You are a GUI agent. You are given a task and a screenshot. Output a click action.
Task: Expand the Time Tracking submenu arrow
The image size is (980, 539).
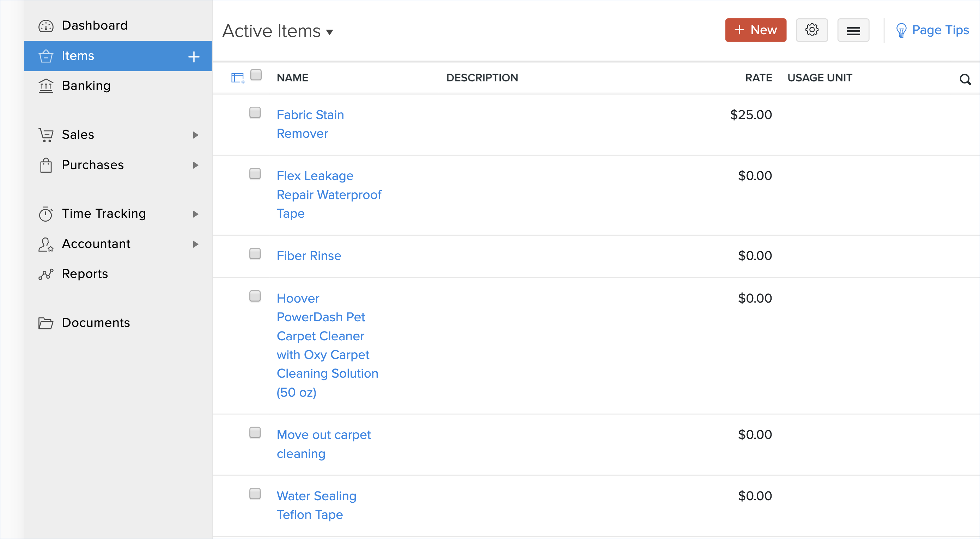pyautogui.click(x=196, y=214)
